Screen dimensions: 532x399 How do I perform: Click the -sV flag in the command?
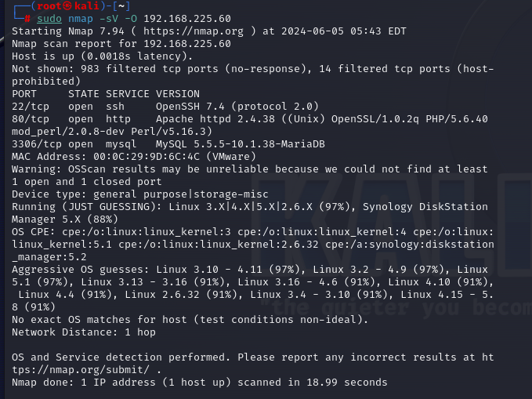click(x=109, y=19)
